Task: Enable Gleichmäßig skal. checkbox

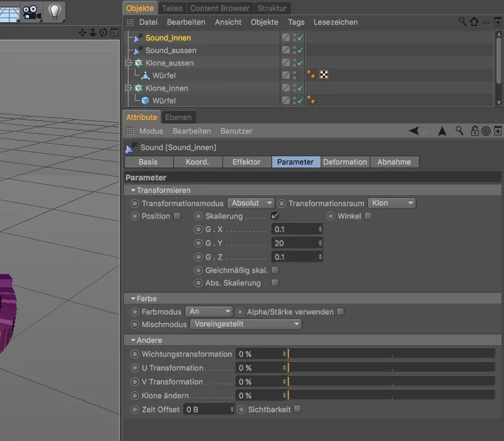Action: (275, 270)
